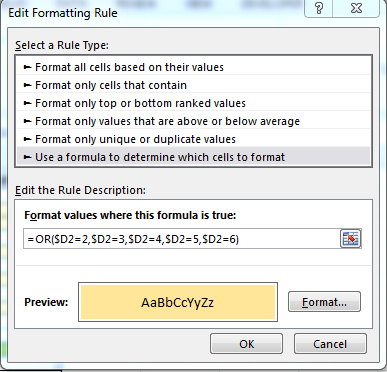Click the 'Select a Rule Type' label
Screen dimensions: 387x372
click(62, 45)
